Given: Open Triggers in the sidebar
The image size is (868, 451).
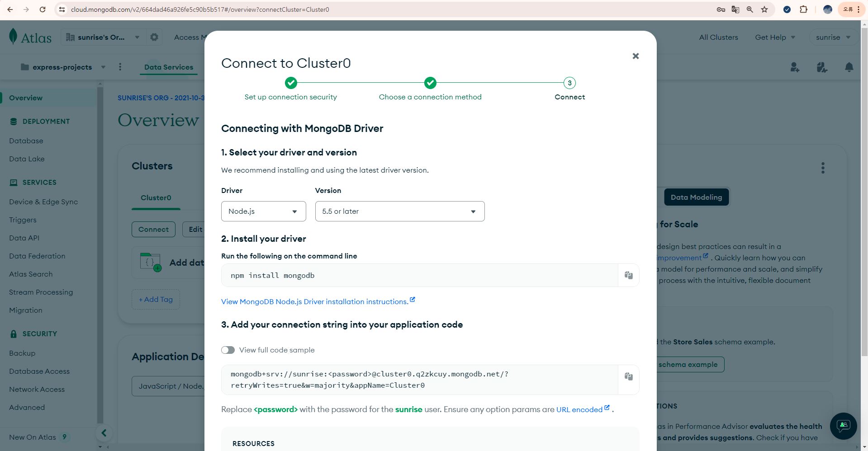Looking at the screenshot, I should [x=23, y=220].
